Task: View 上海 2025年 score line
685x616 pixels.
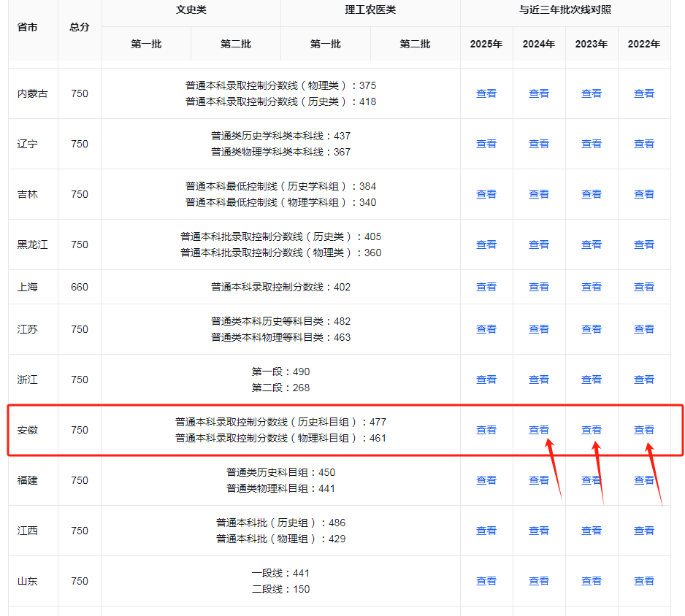Action: tap(486, 287)
